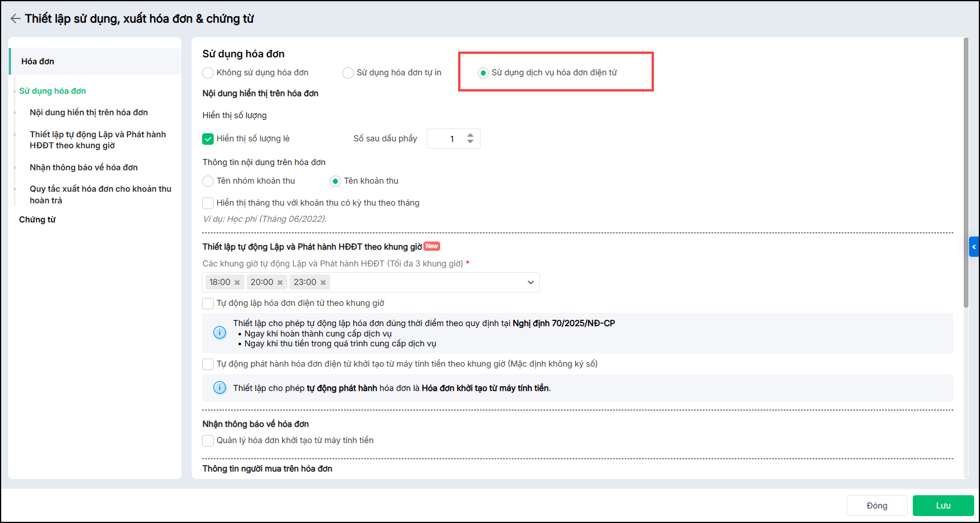The width and height of the screenshot is (980, 523).
Task: Choose Sử dụng dịch vụ hóa đơn điện tử
Action: pyautogui.click(x=483, y=73)
